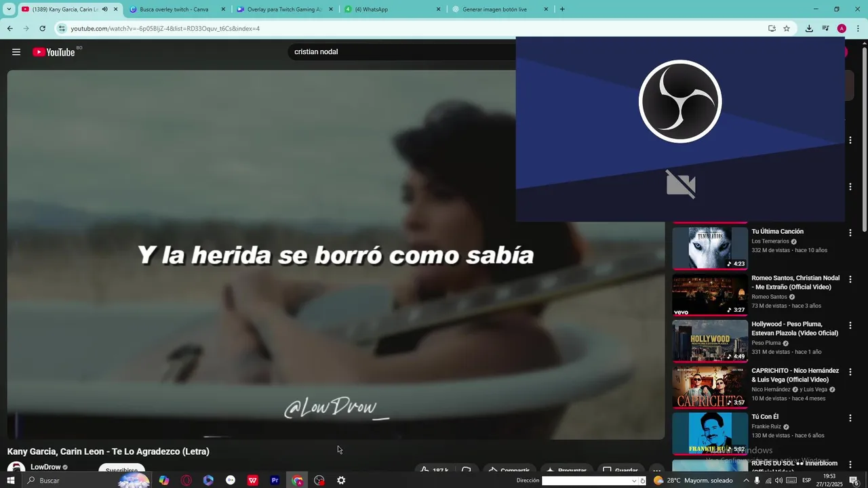Open Copilot from the taskbar
This screenshot has width=868, height=488.
[x=164, y=481]
